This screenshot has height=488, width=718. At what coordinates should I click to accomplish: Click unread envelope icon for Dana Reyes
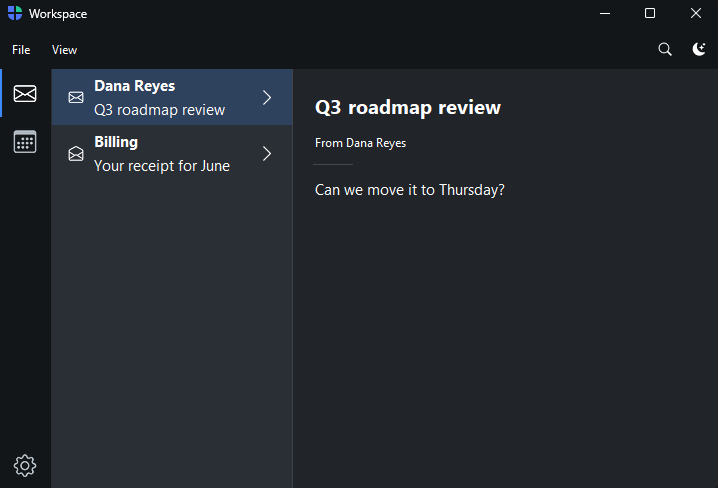[76, 97]
